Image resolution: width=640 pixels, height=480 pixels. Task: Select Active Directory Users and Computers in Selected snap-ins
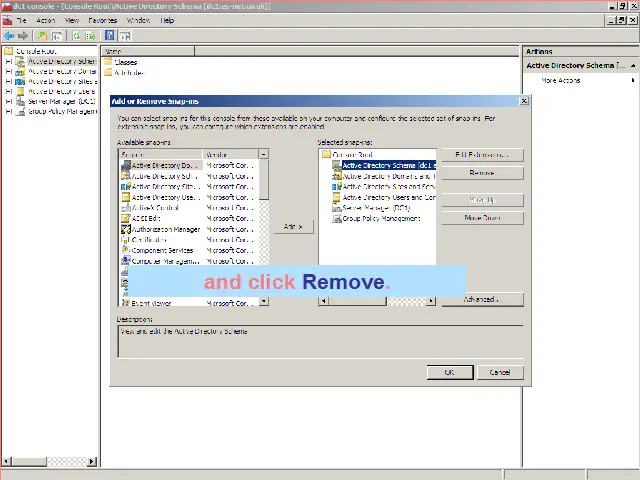pyautogui.click(x=389, y=197)
